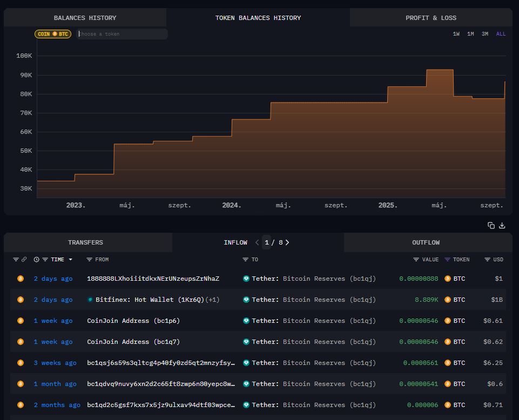This screenshot has width=519, height=420.
Task: Click the 'Choose a token' input field
Action: pyautogui.click(x=122, y=34)
